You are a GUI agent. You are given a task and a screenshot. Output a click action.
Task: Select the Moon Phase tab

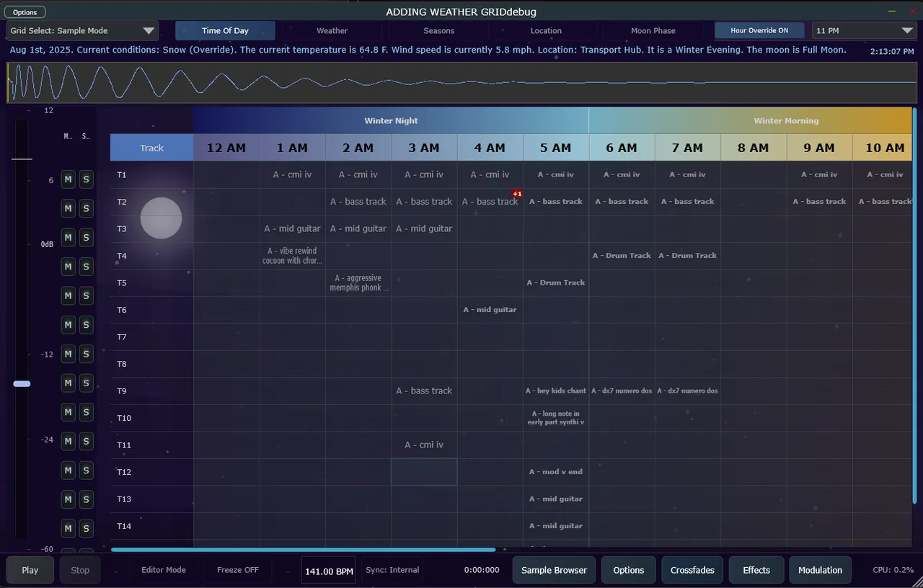pyautogui.click(x=653, y=31)
